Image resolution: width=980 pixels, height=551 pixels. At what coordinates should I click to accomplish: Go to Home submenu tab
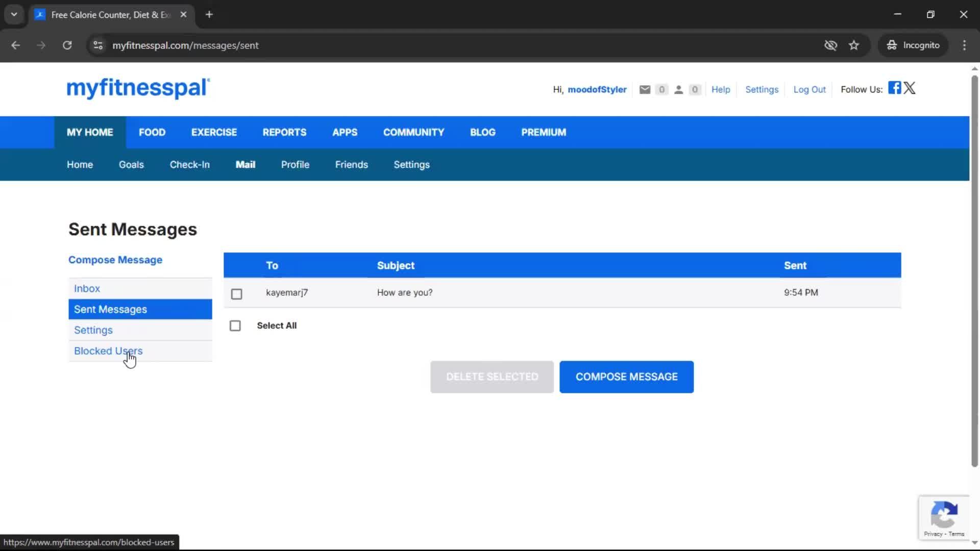[x=80, y=165]
